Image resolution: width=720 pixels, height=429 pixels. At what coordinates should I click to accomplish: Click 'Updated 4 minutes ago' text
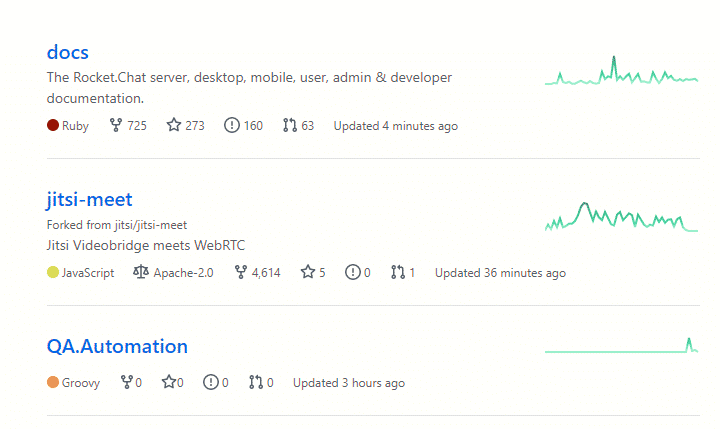point(395,126)
